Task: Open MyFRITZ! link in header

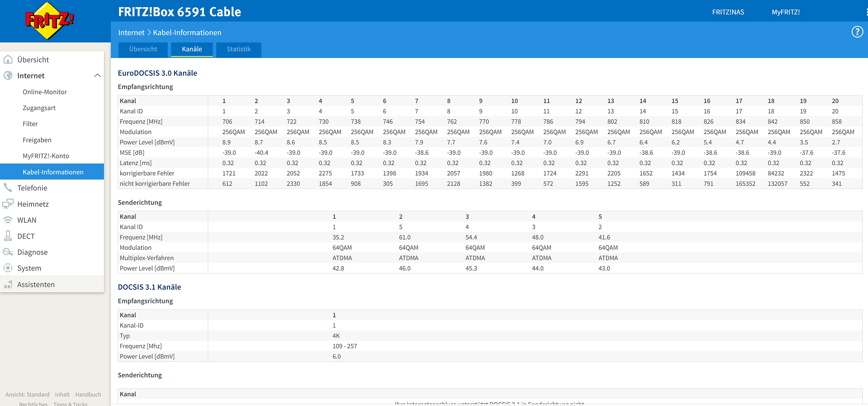Action: (786, 12)
